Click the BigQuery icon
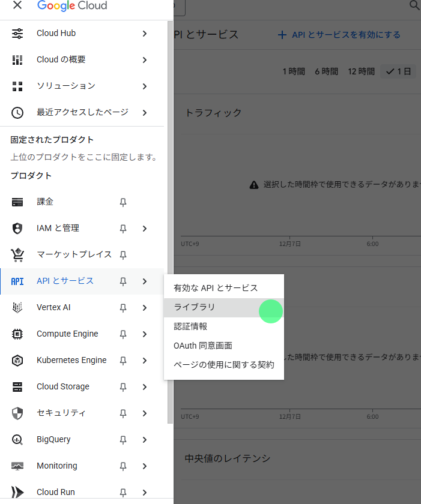This screenshot has height=504, width=421. (17, 440)
